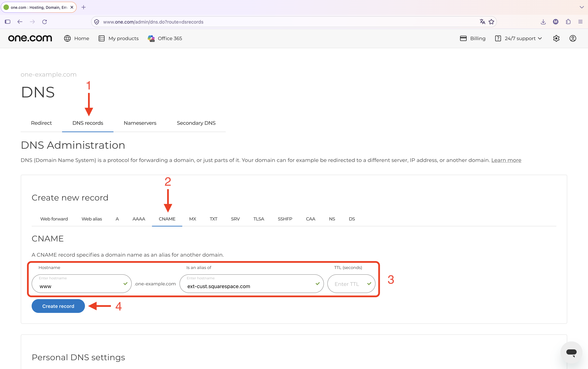
Task: Open My products list icon
Action: click(101, 38)
